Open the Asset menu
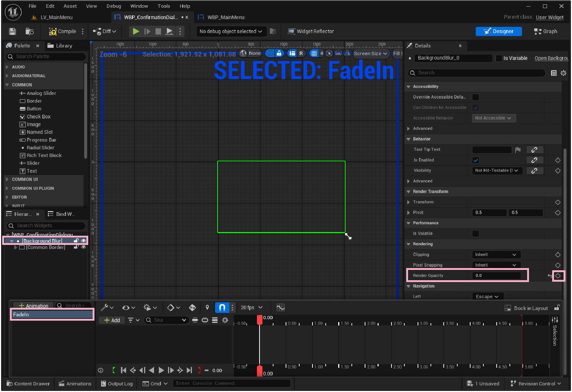Viewport: 572px width, 392px height. [70, 6]
